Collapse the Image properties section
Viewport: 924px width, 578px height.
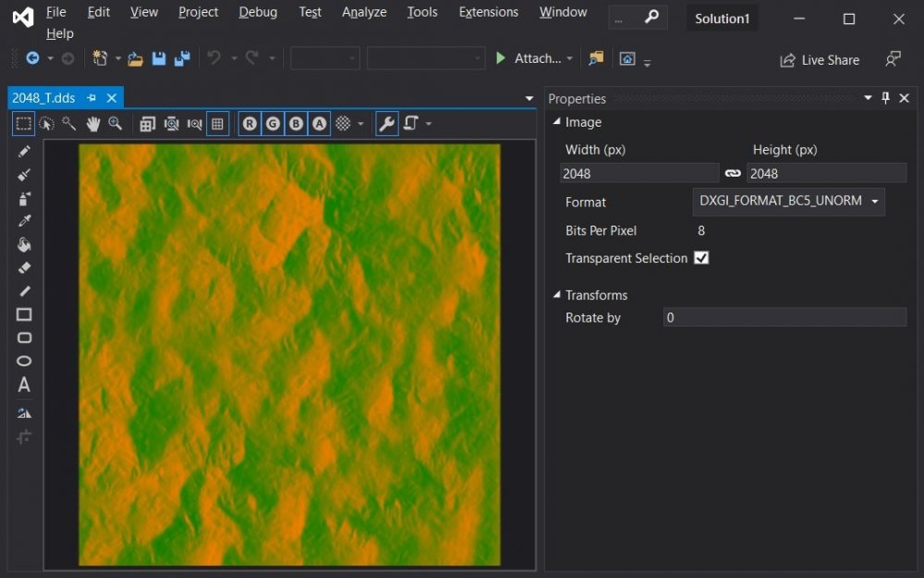point(556,122)
